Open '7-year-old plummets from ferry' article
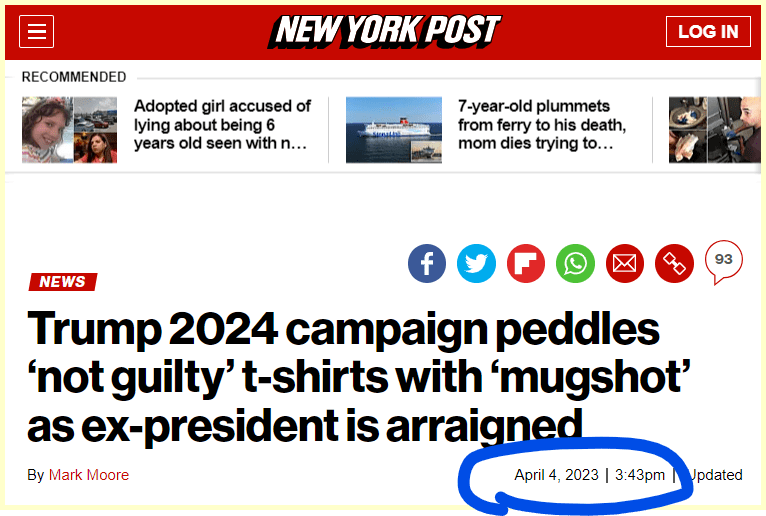Image resolution: width=766 pixels, height=516 pixels. tap(541, 125)
